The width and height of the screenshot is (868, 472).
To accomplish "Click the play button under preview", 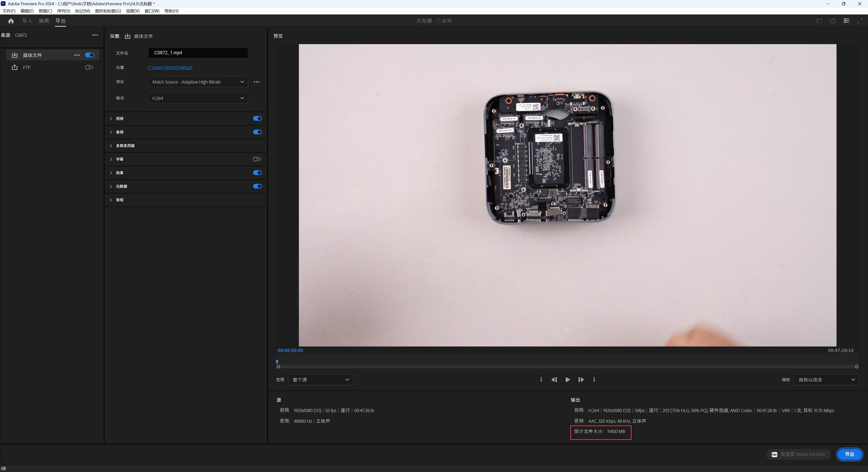I will pyautogui.click(x=567, y=380).
